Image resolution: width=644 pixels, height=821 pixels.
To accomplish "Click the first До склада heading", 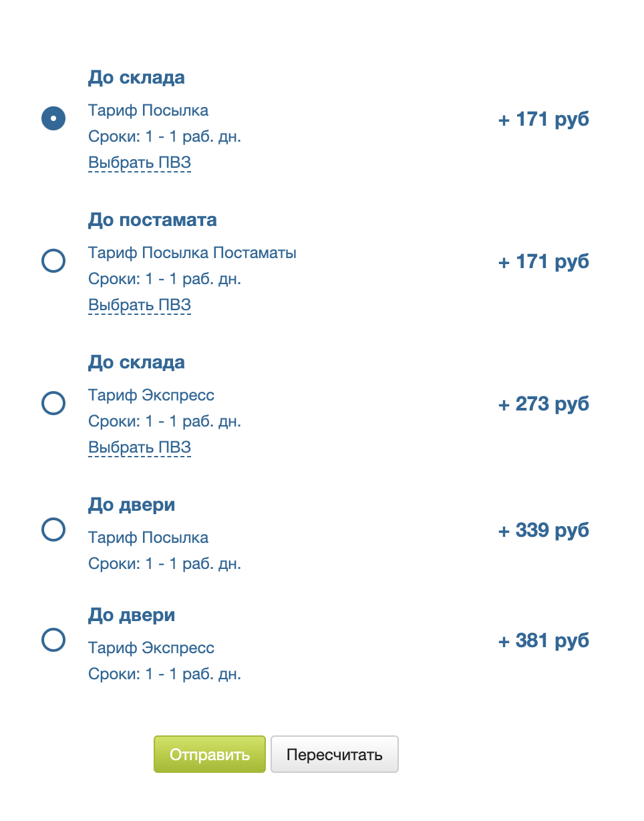I will click(136, 78).
